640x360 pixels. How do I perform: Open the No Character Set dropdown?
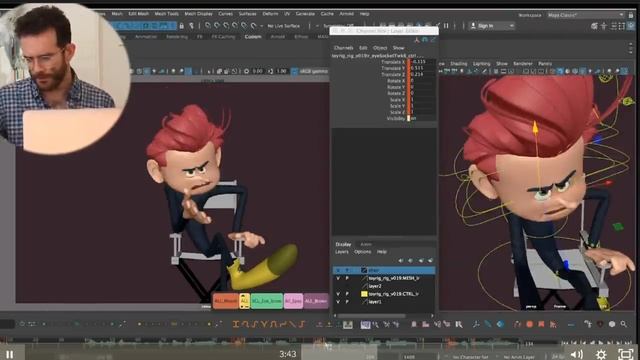pyautogui.click(x=470, y=357)
